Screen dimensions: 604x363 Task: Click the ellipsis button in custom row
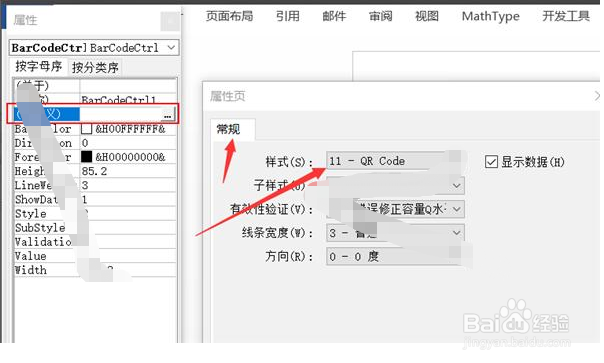pos(167,115)
